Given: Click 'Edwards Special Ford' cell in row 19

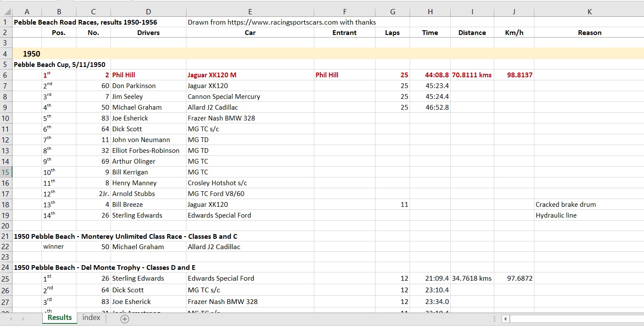Looking at the screenshot, I should (x=250, y=215).
